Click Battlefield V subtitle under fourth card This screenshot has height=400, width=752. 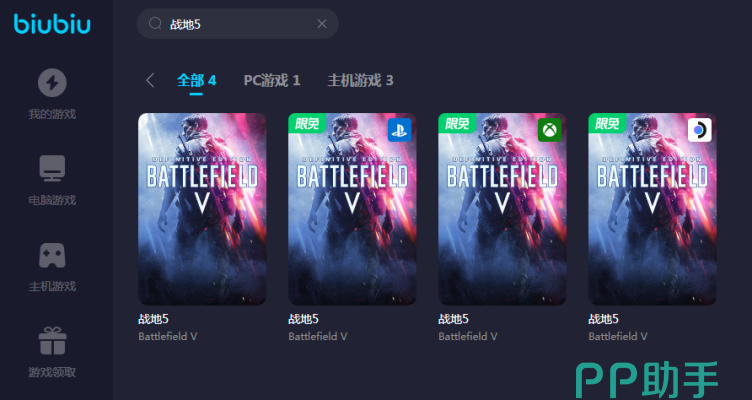[618, 336]
